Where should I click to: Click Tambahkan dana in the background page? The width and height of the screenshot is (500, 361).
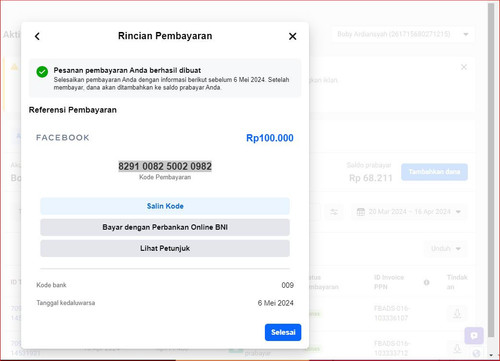tap(434, 172)
